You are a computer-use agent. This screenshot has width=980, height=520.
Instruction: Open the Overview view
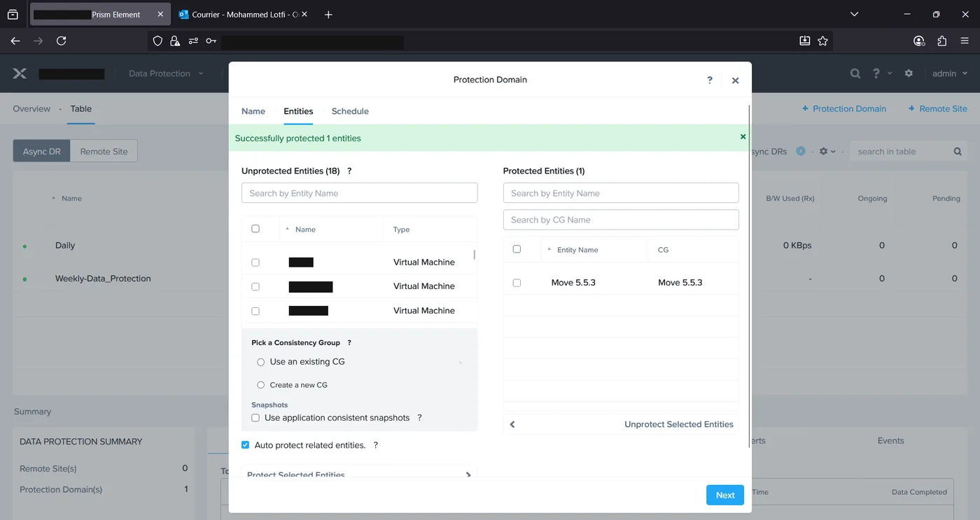(31, 108)
